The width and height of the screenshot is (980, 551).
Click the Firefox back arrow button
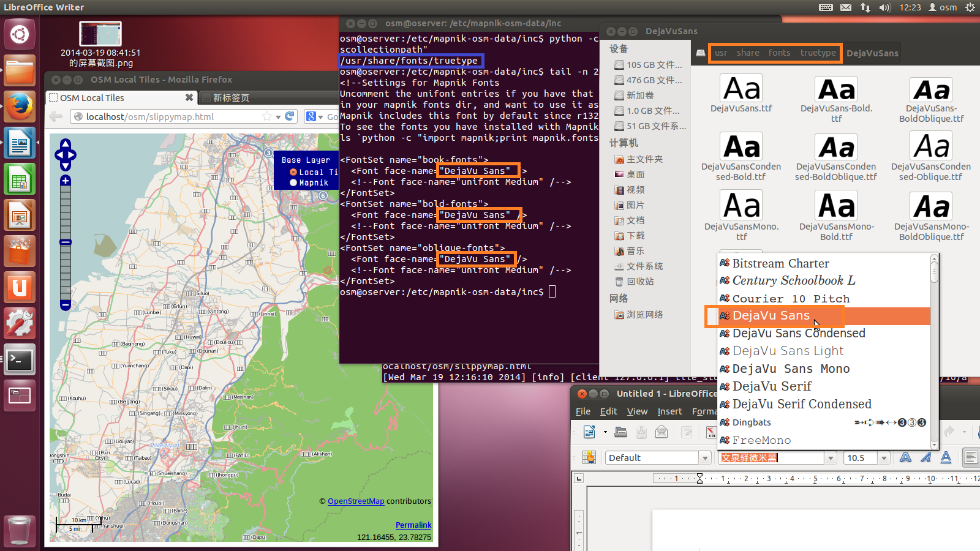coord(56,116)
